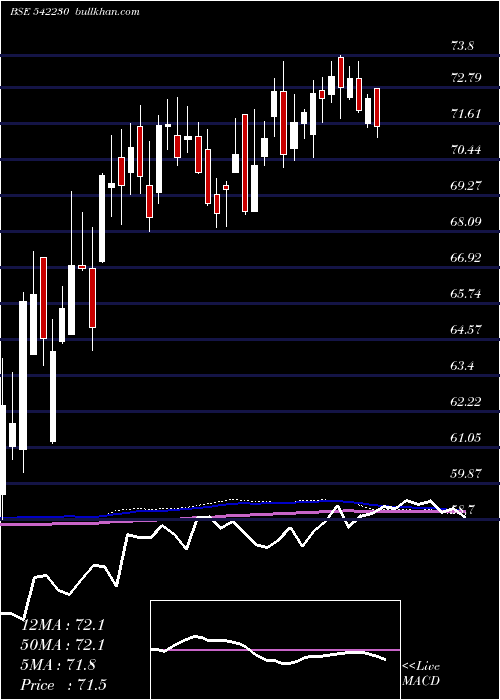Click the 50MA : 72.1 readout
The width and height of the screenshot is (500, 700).
[63, 645]
